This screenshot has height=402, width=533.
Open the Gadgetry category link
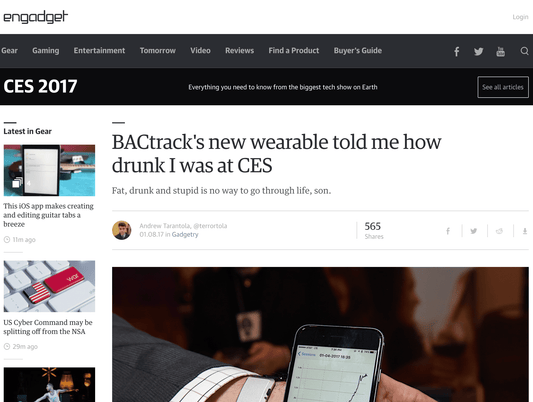185,234
